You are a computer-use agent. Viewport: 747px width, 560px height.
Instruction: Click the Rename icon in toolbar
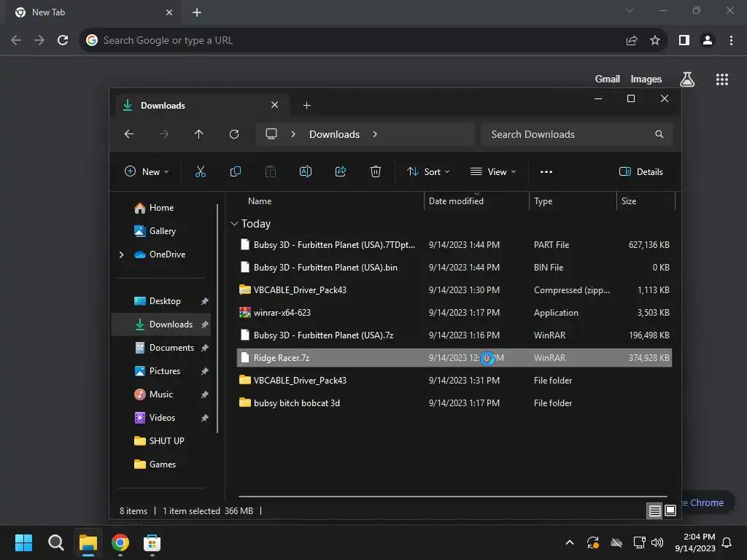click(306, 172)
